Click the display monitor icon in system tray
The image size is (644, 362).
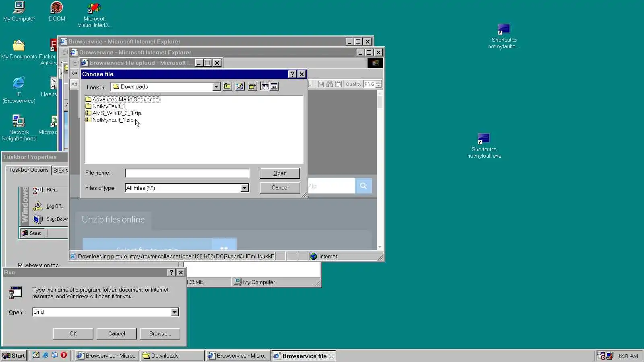(609, 356)
